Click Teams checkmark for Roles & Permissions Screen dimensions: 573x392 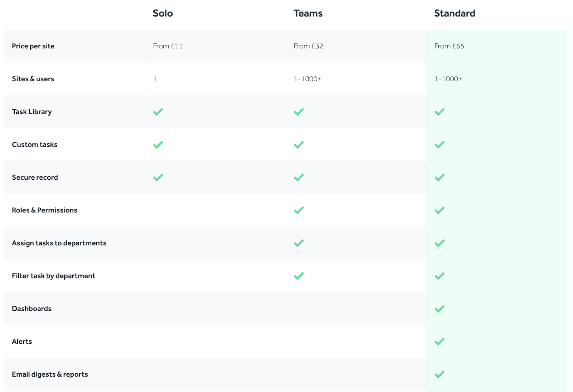299,210
